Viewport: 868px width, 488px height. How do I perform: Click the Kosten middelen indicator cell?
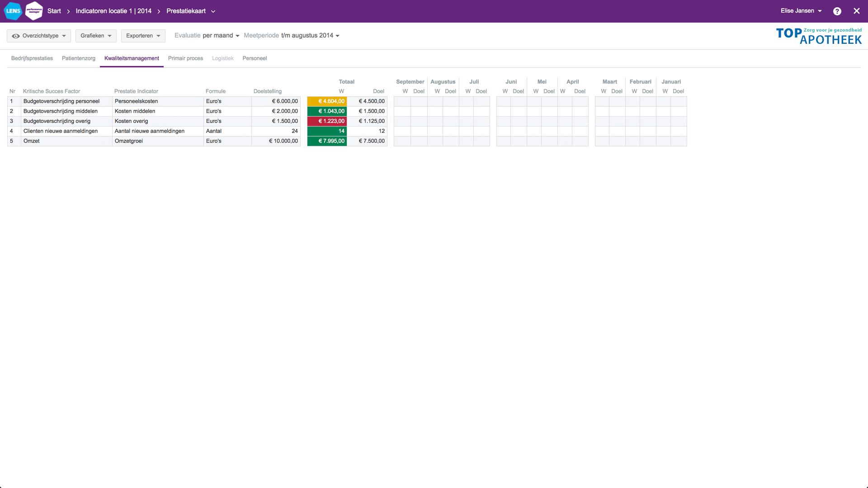pyautogui.click(x=158, y=111)
